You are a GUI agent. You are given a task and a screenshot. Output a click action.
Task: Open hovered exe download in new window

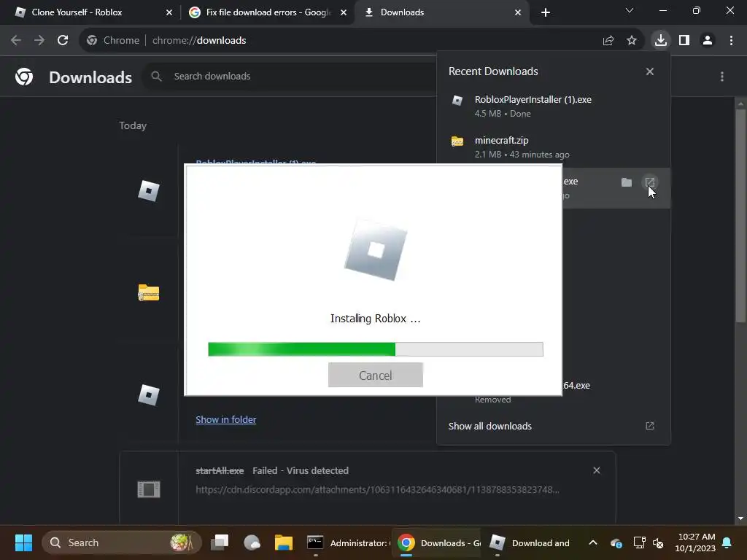[x=650, y=182]
